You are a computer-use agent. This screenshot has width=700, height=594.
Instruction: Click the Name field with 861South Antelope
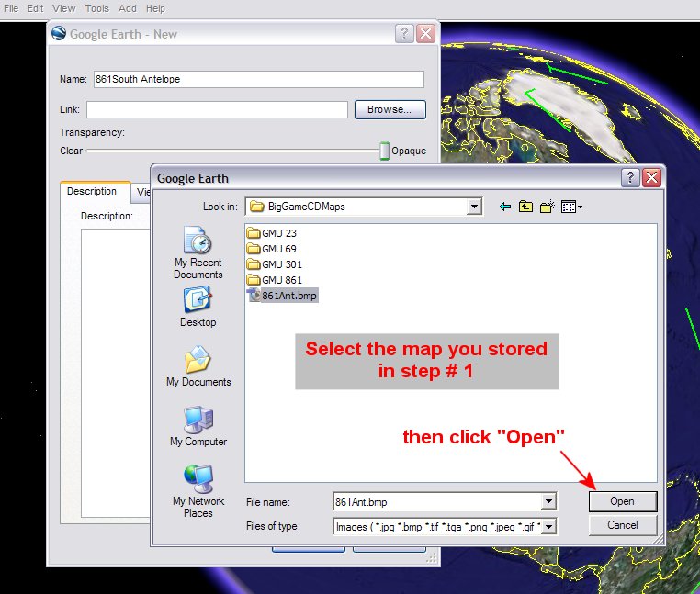coord(258,79)
